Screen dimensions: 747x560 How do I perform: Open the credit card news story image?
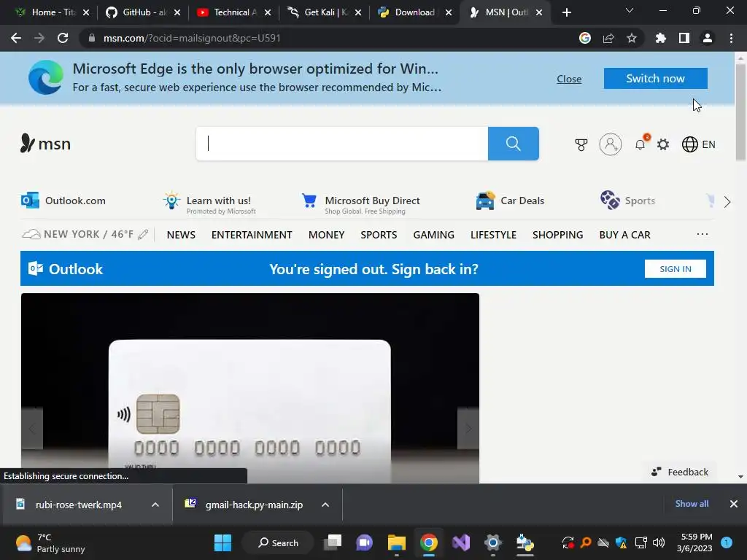[x=250, y=388]
